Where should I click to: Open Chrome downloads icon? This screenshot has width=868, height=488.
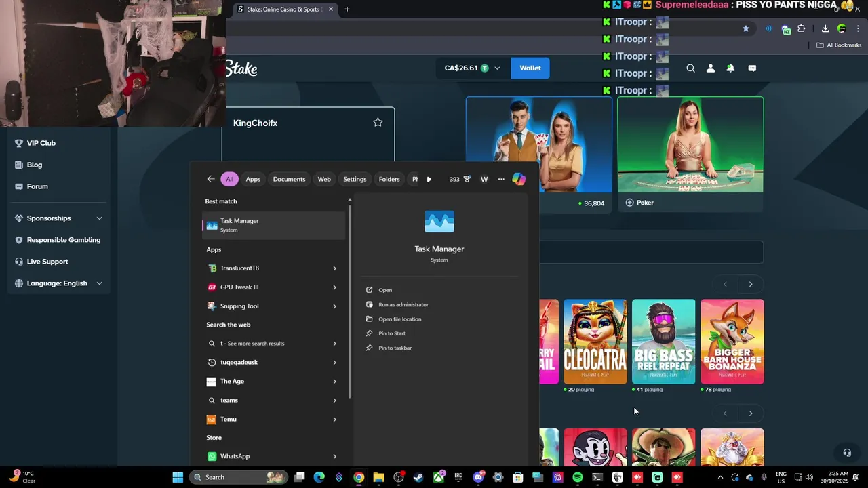coord(825,28)
